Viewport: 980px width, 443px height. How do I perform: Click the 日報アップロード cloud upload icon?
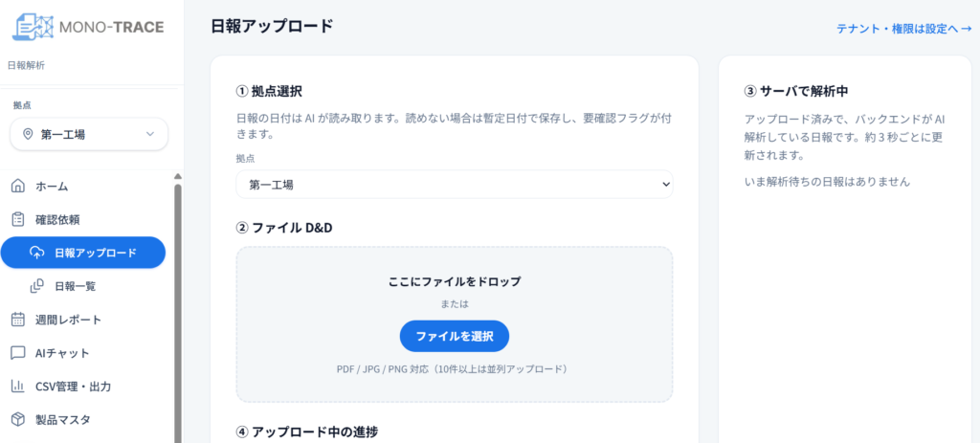[x=37, y=253]
